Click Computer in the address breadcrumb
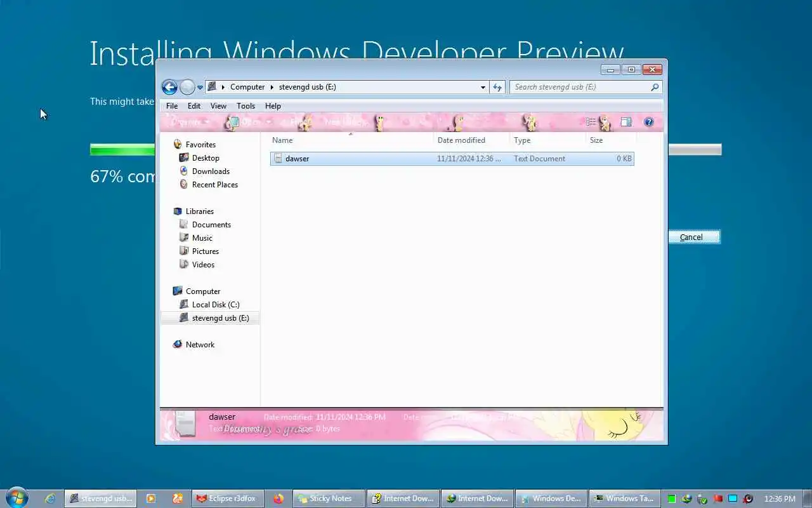Screen dimensions: 812x508 click(x=247, y=87)
